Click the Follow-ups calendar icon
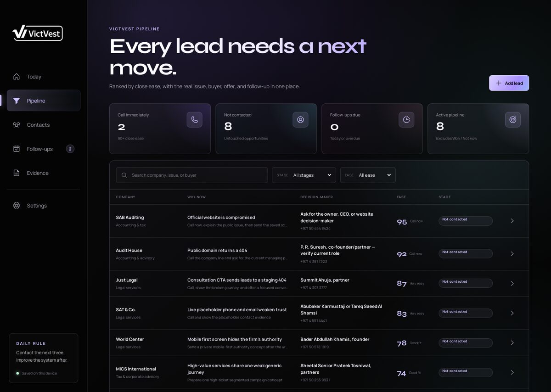 click(x=17, y=149)
